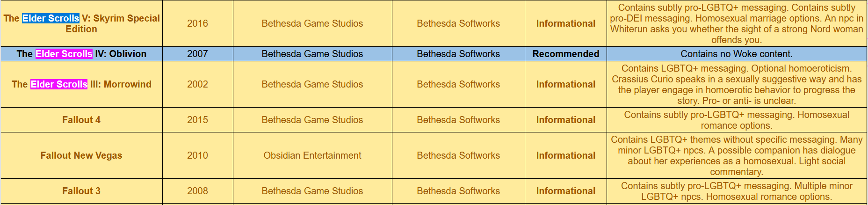
Task: Click the Obsidian Entertainment developer cell
Action: coord(312,155)
